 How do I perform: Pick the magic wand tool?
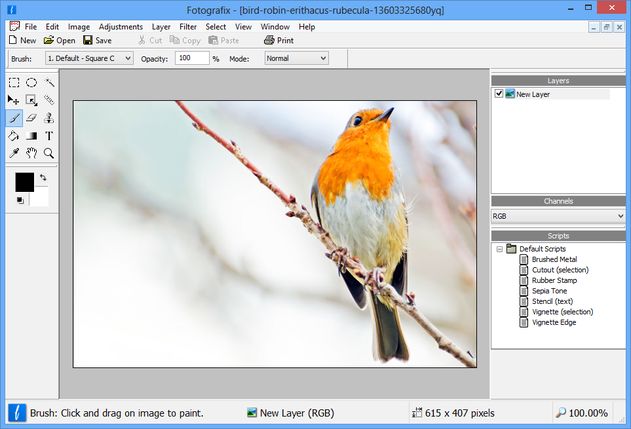(49, 83)
